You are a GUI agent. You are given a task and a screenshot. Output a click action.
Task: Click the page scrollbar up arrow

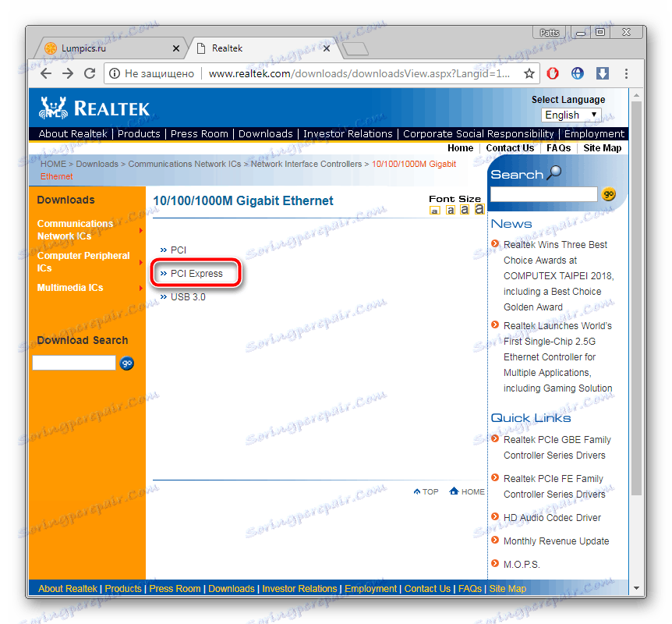pyautogui.click(x=636, y=95)
